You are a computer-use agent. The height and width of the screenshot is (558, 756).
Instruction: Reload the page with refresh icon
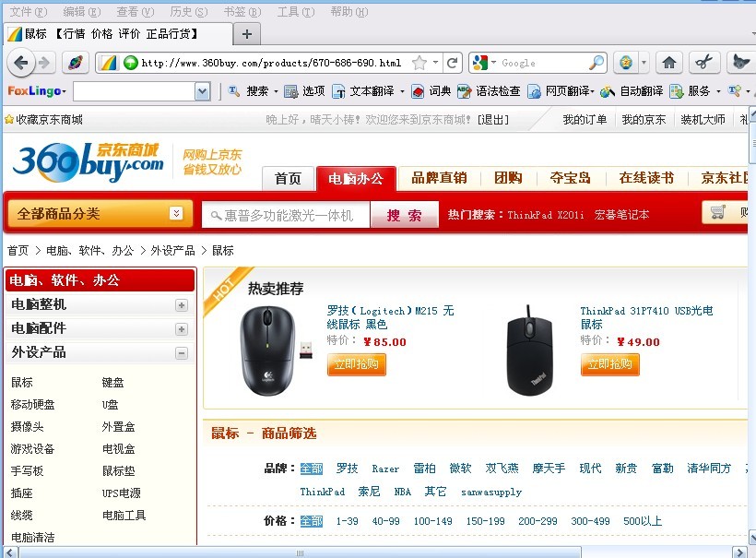[453, 63]
